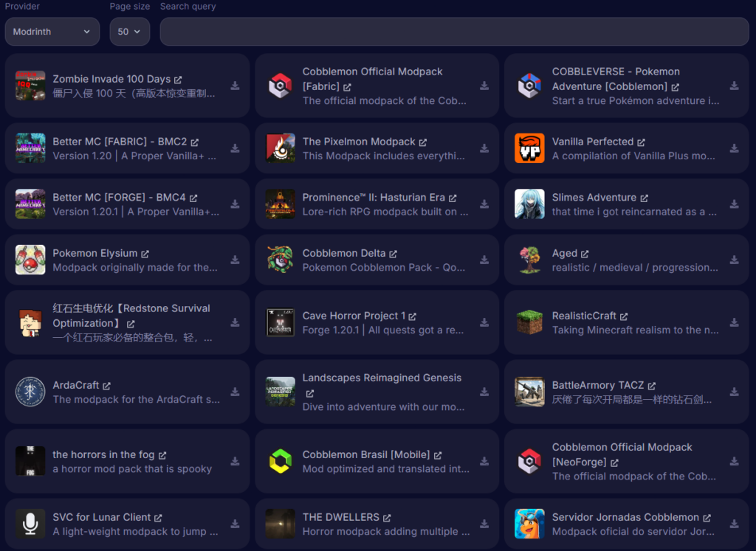Expand the Page size dropdown set to 50
Screen dimensions: 756x551
[x=129, y=32]
